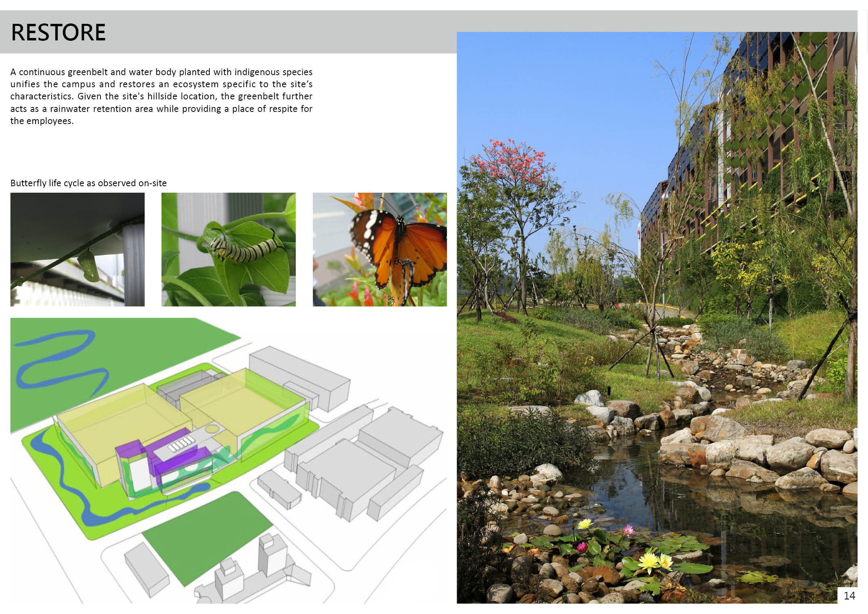Viewport: 868px width, 614px height.
Task: Click the greenbelt description paragraph
Action: click(x=161, y=96)
